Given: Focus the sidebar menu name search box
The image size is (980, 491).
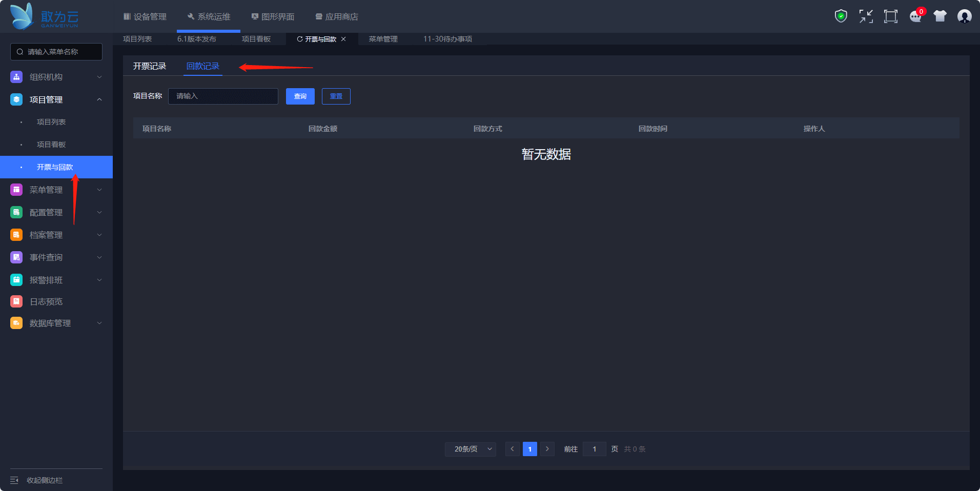Looking at the screenshot, I should [x=56, y=52].
